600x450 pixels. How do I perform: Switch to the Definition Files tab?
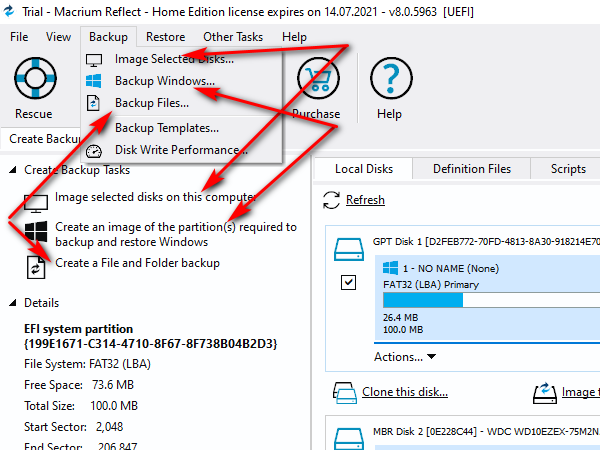[472, 169]
